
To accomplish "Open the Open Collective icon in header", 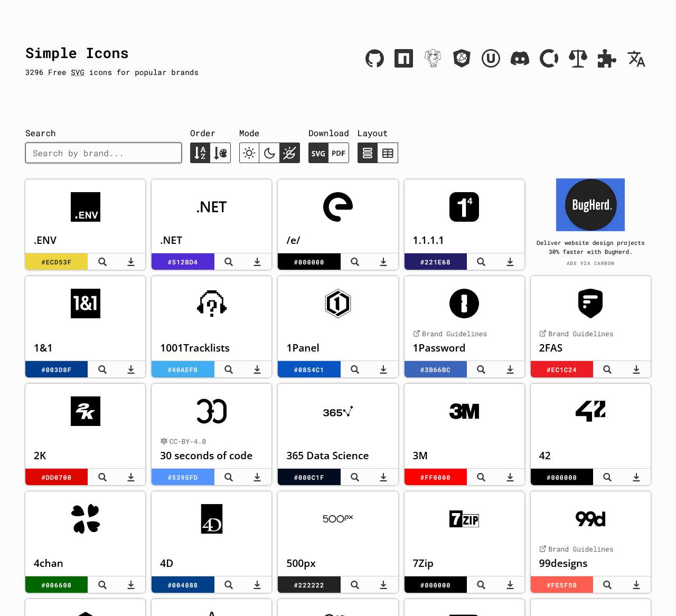I will click(x=549, y=59).
